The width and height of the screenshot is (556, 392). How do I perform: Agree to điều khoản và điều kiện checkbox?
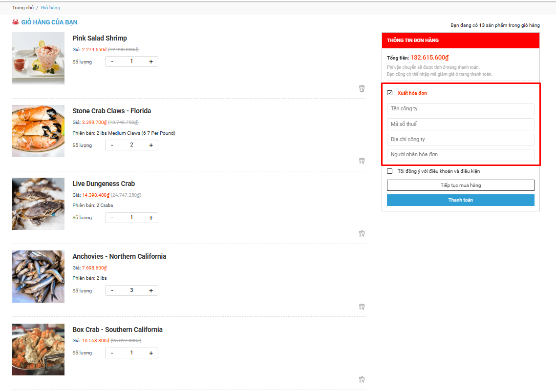(x=390, y=171)
